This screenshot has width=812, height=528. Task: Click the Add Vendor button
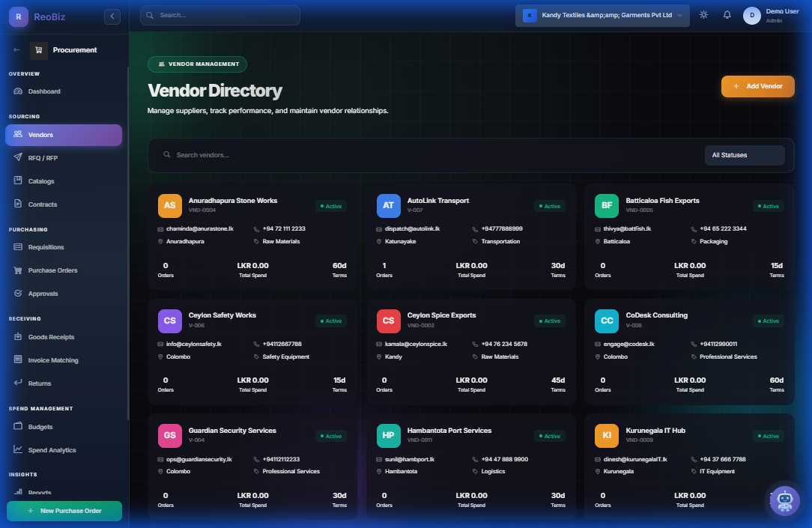pos(757,86)
